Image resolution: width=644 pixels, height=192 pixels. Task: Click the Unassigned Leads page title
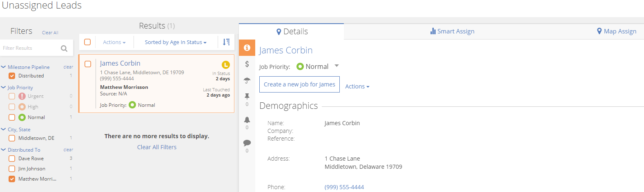coord(42,5)
